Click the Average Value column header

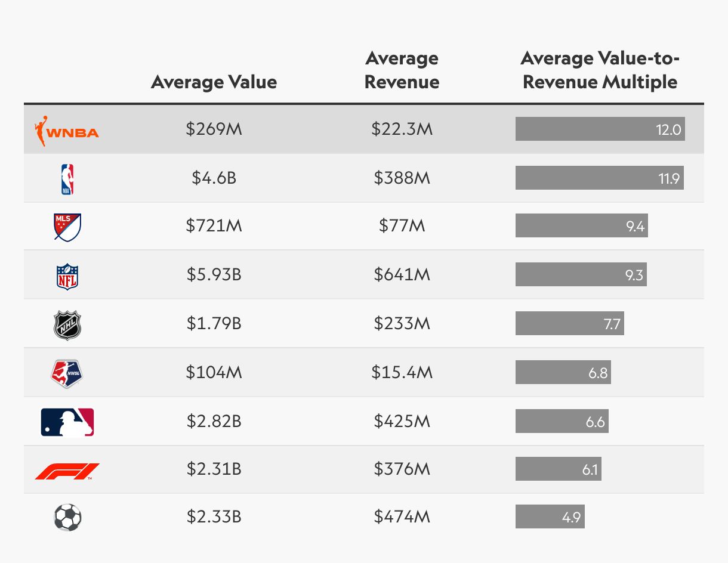tap(214, 81)
